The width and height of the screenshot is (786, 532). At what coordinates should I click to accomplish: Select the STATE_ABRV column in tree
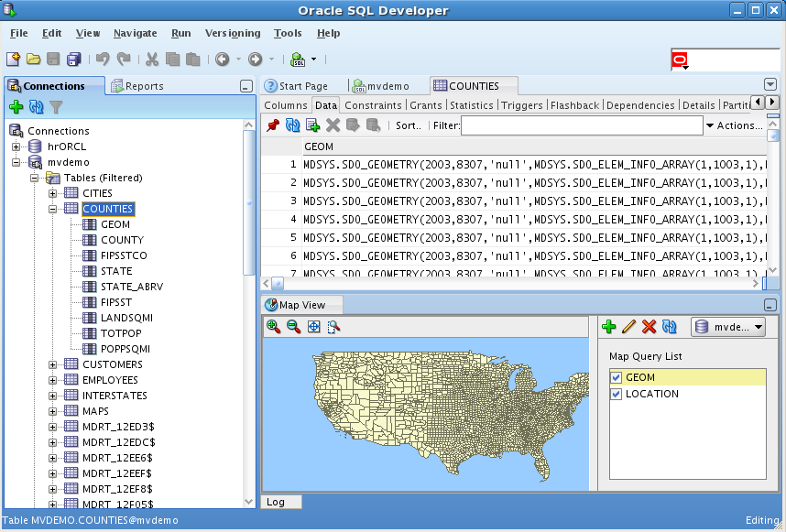[132, 287]
